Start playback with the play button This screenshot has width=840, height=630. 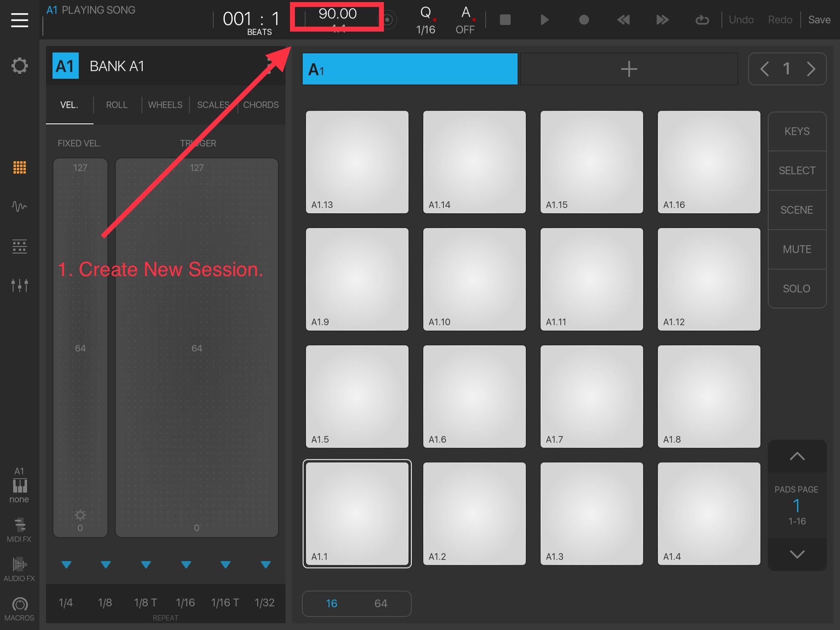tap(544, 20)
